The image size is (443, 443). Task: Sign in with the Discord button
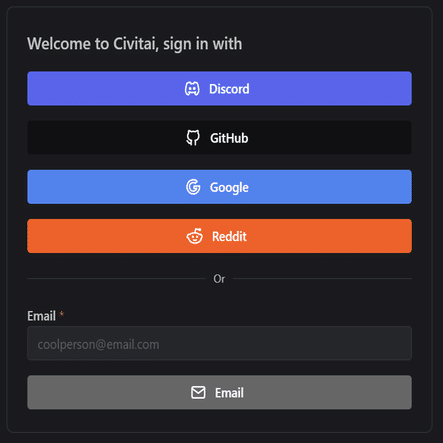219,88
